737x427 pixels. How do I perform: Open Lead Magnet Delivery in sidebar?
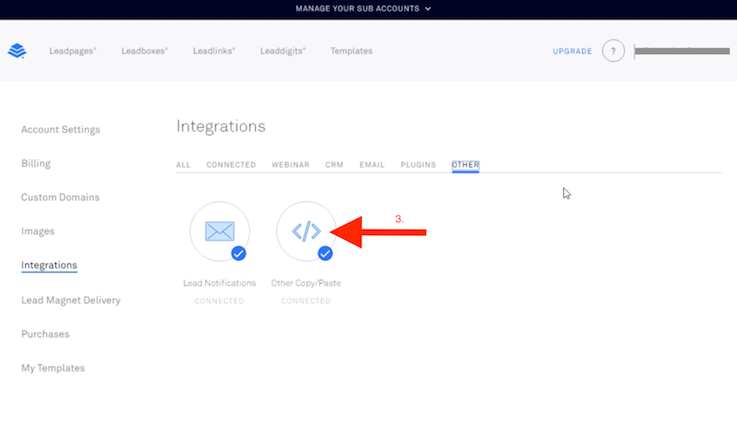[71, 300]
